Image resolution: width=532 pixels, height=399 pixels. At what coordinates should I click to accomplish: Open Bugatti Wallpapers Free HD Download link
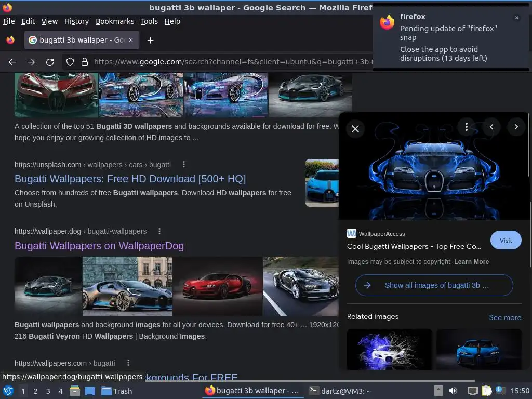coord(130,179)
